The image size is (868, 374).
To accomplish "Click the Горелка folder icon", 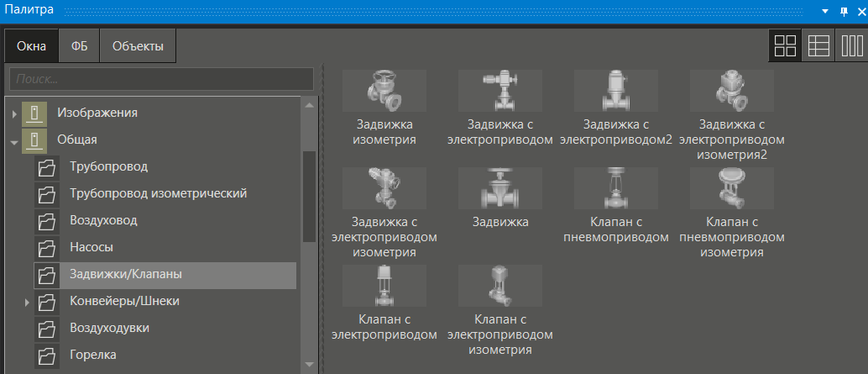I will point(47,355).
